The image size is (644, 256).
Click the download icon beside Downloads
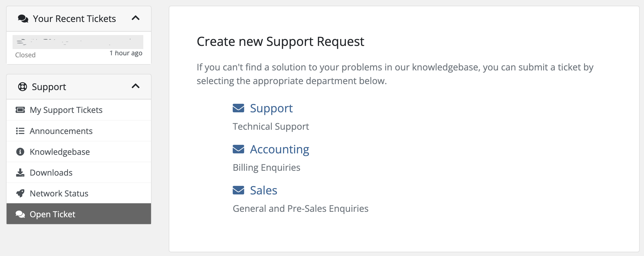(x=20, y=172)
